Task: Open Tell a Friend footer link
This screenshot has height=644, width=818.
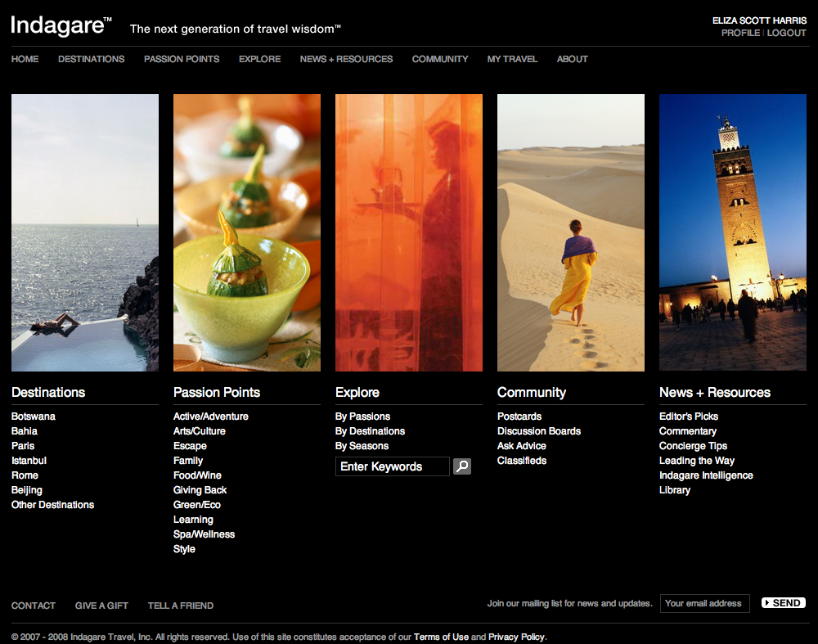Action: click(x=181, y=606)
